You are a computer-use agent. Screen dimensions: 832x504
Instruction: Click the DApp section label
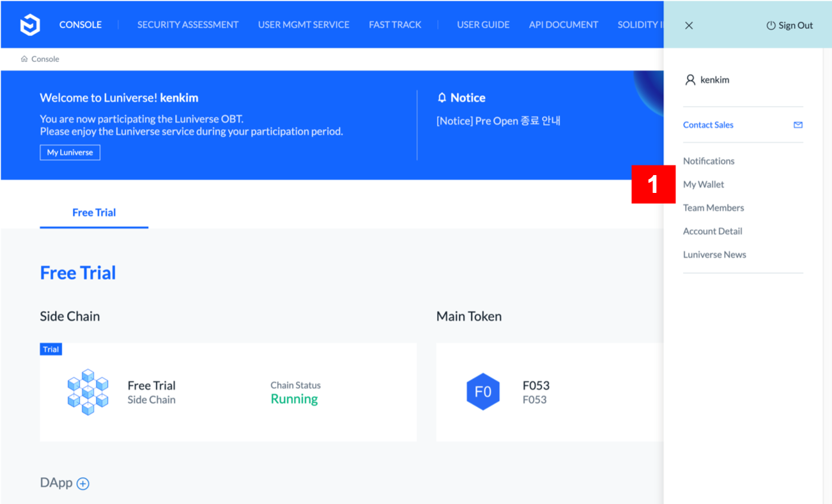[x=56, y=483]
